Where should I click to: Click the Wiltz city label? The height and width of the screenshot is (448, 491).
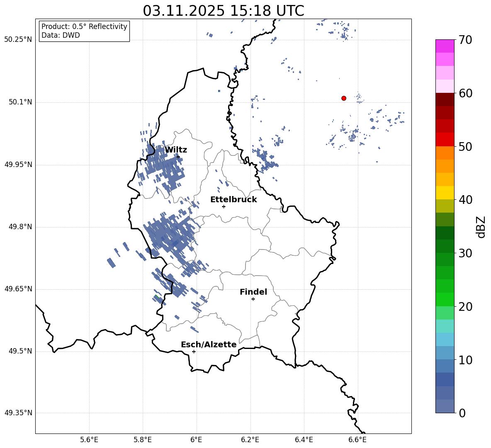176,150
